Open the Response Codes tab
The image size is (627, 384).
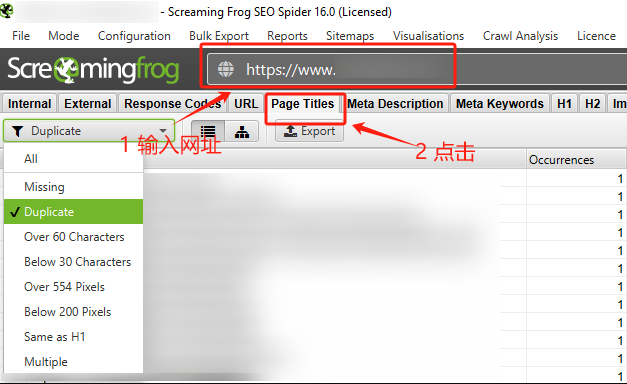coord(172,104)
